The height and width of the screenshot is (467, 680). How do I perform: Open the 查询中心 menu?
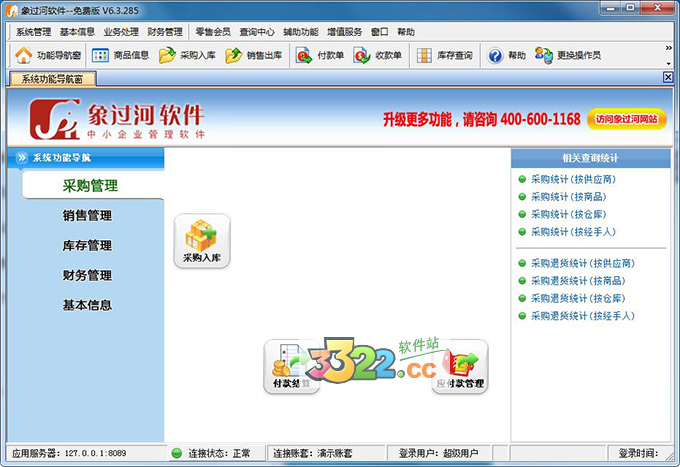click(x=257, y=32)
